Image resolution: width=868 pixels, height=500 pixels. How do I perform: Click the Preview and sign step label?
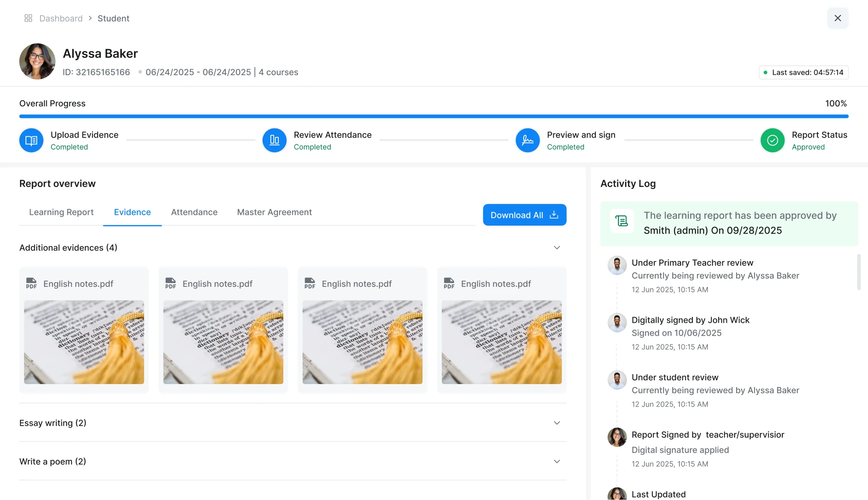pyautogui.click(x=581, y=135)
